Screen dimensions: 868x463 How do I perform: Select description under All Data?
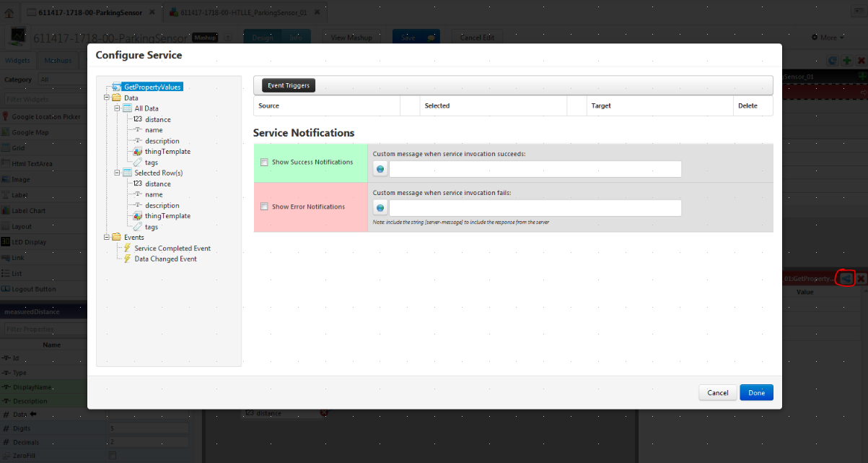coord(162,141)
